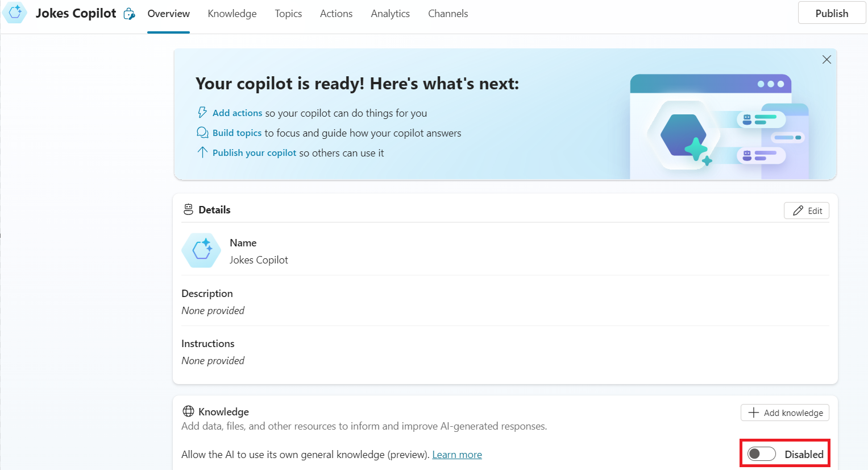Click the chat bubbles Build topics icon
Viewport: 868px width, 470px height.
click(x=202, y=133)
